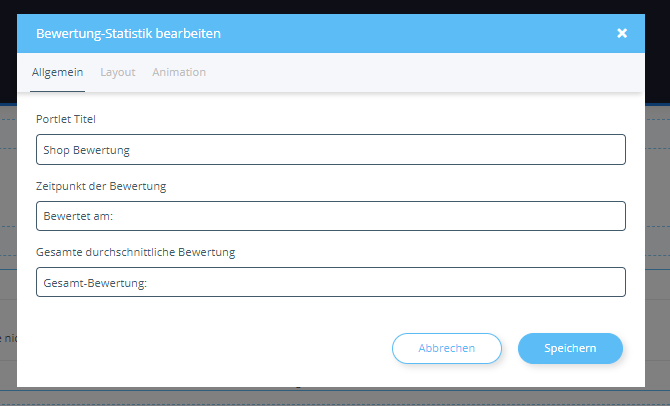Click the Zeitpunkt der Bewertung label

(101, 186)
